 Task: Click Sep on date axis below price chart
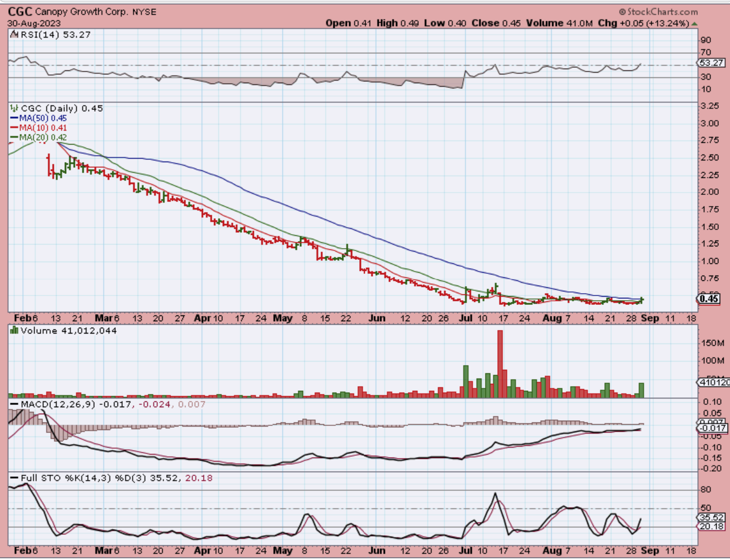(650, 318)
